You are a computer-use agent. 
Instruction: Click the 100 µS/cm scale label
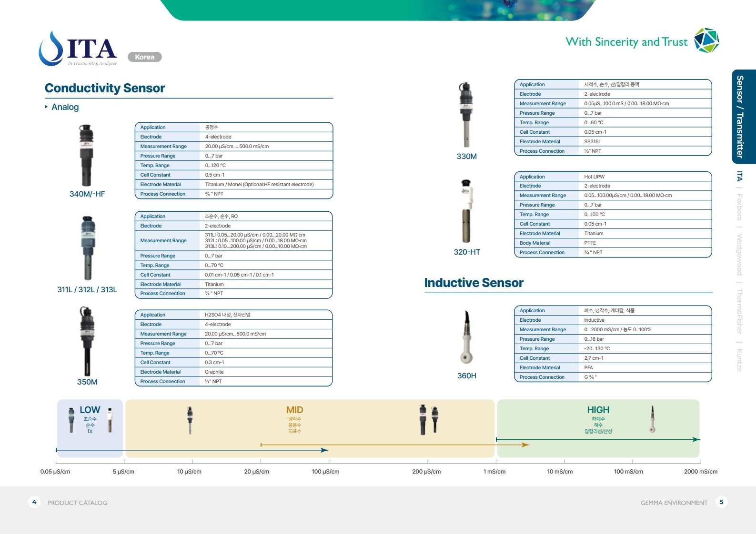click(x=325, y=472)
